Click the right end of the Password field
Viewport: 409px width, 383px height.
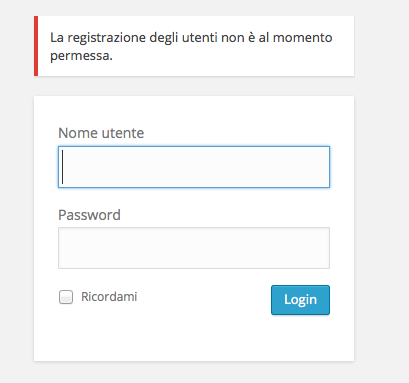click(320, 248)
